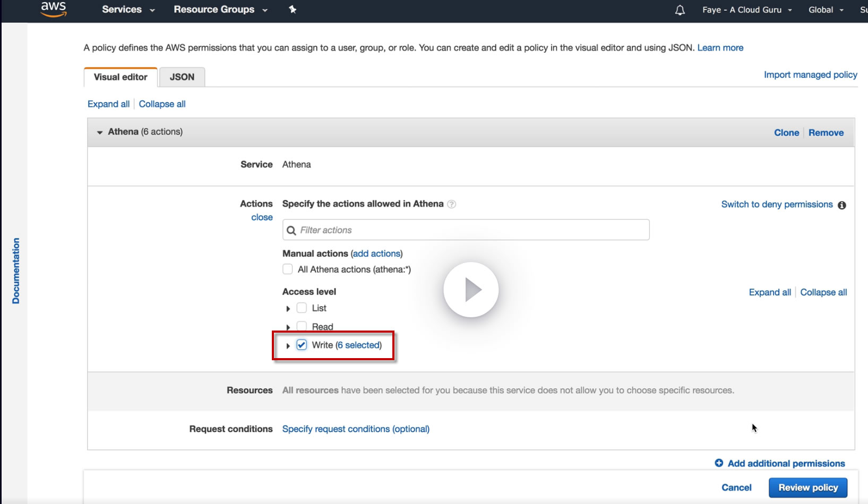Click the search magnifier in filter box
The width and height of the screenshot is (868, 504).
coord(291,230)
